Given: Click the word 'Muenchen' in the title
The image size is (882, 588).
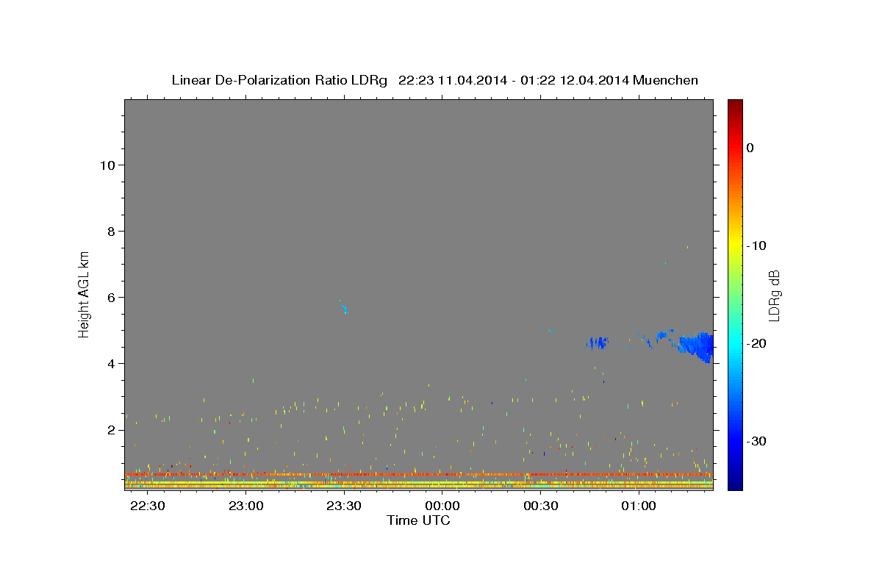Looking at the screenshot, I should 665,80.
